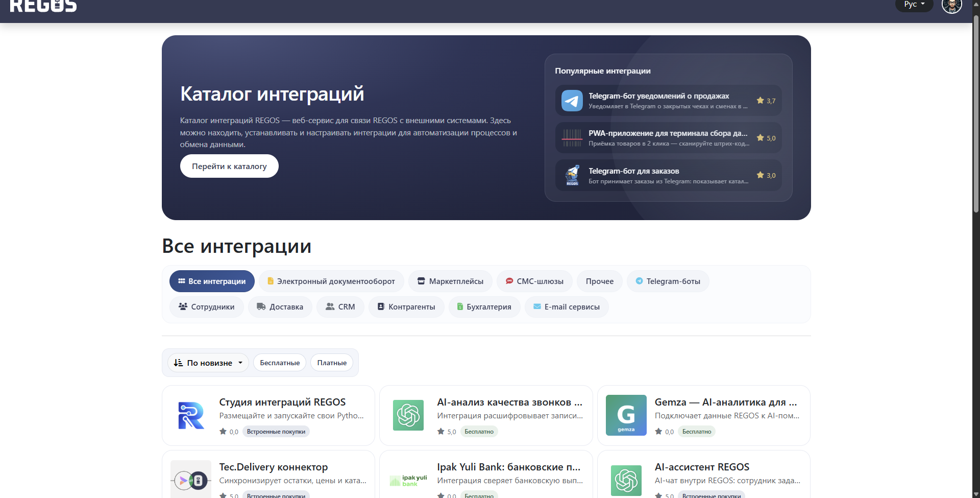This screenshot has height=498, width=980.
Task: Open the Студия интеграций REGOS logo icon
Action: click(191, 415)
